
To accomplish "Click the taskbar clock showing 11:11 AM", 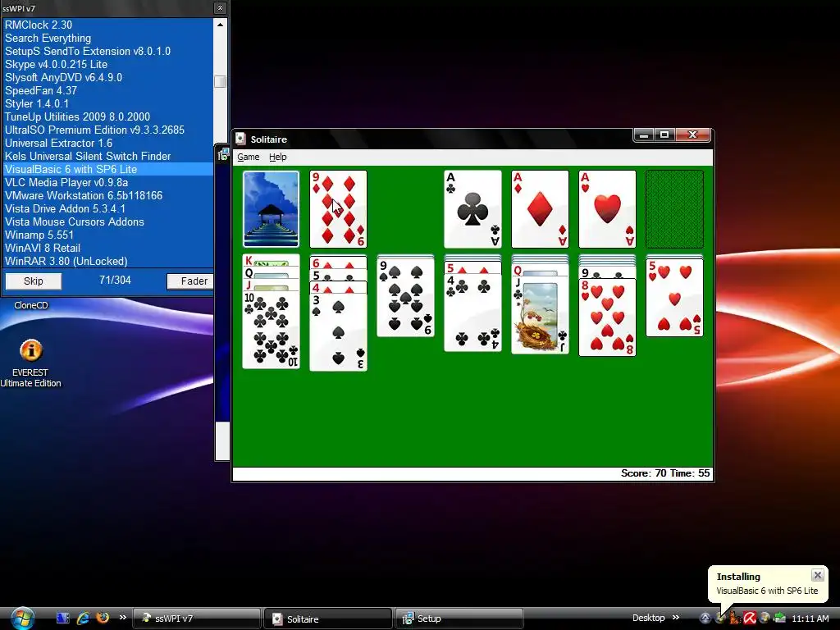I will click(810, 619).
